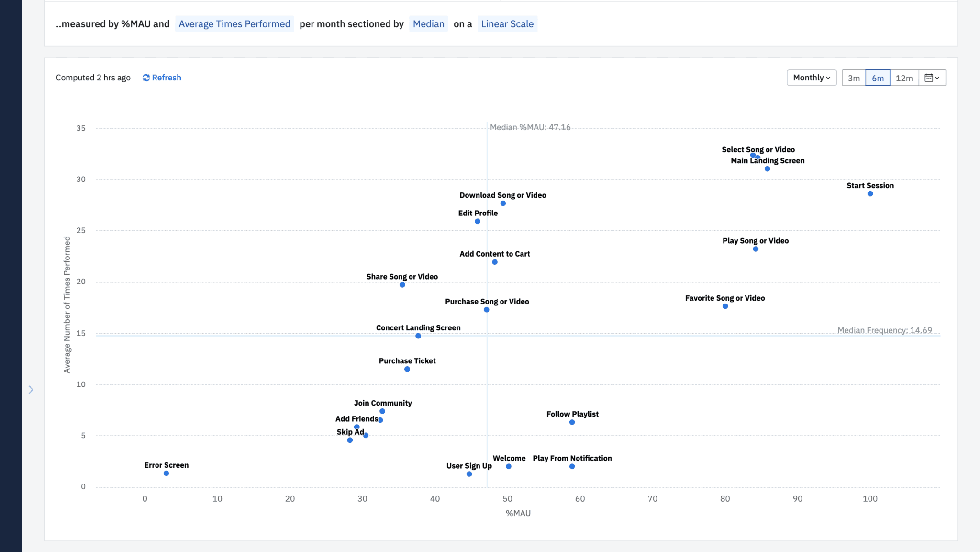This screenshot has height=552, width=980.
Task: Open the Median aggregation selector
Action: click(428, 23)
